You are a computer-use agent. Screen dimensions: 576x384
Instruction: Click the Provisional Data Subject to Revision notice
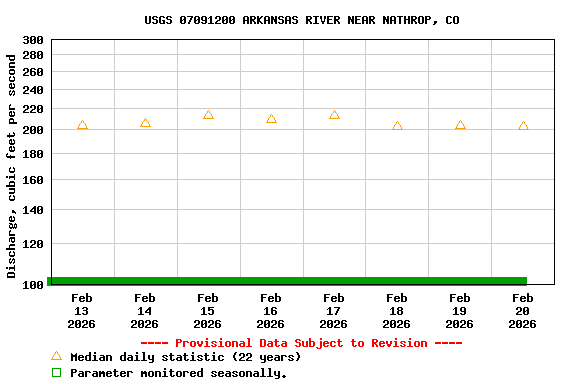coord(302,343)
